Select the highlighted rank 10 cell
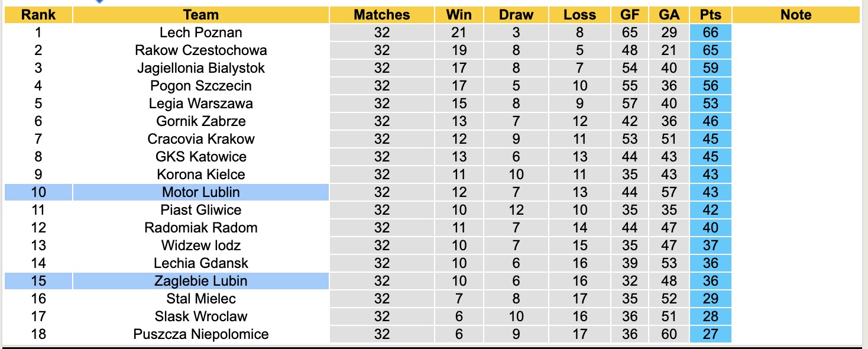The image size is (868, 349). tap(38, 192)
